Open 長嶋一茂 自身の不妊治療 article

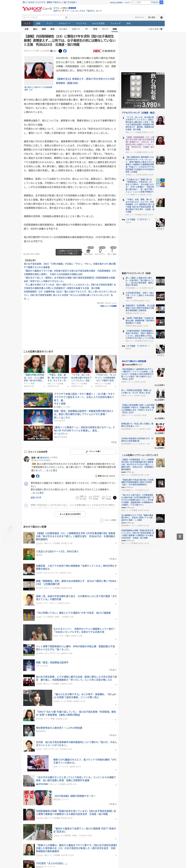click(x=76, y=597)
